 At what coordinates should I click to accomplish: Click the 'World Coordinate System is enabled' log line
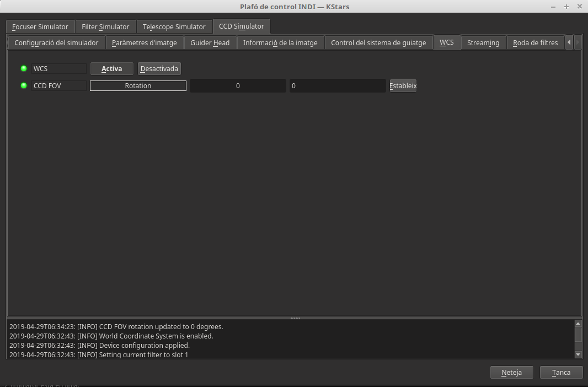(111, 336)
